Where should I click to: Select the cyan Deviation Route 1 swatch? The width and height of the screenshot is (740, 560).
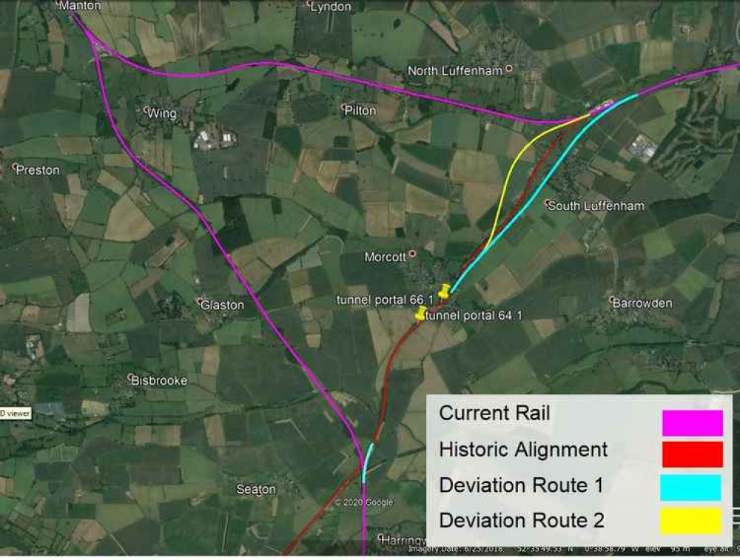coord(691,488)
